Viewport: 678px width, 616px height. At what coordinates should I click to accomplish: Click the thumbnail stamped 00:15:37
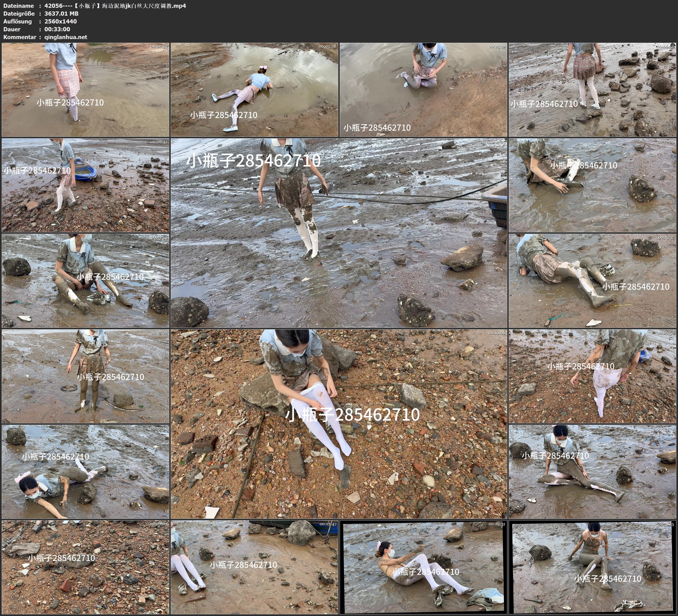(x=593, y=281)
